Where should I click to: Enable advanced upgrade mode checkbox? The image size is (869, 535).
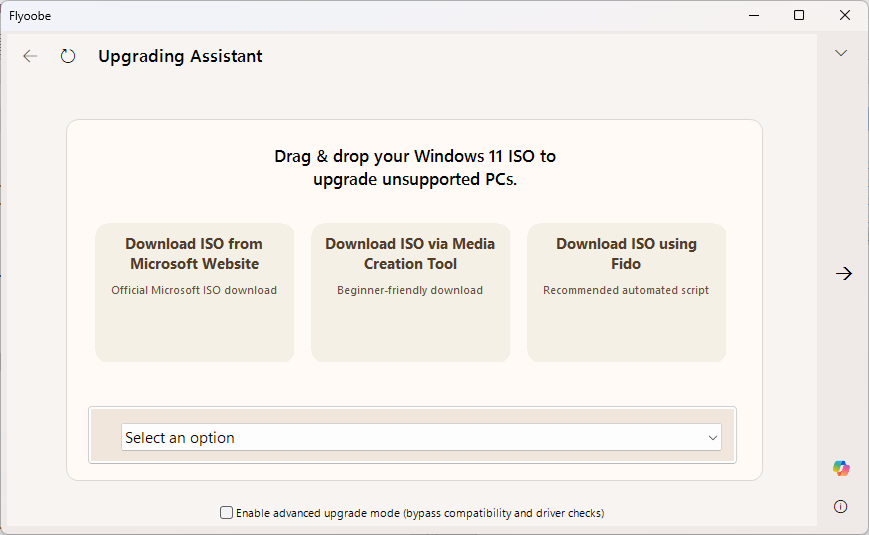[227, 513]
